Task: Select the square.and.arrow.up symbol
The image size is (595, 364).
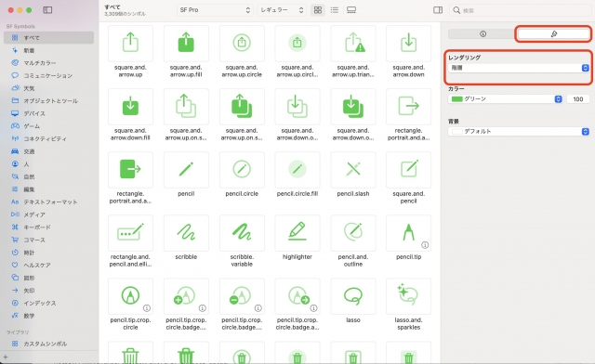Action: pyautogui.click(x=130, y=44)
